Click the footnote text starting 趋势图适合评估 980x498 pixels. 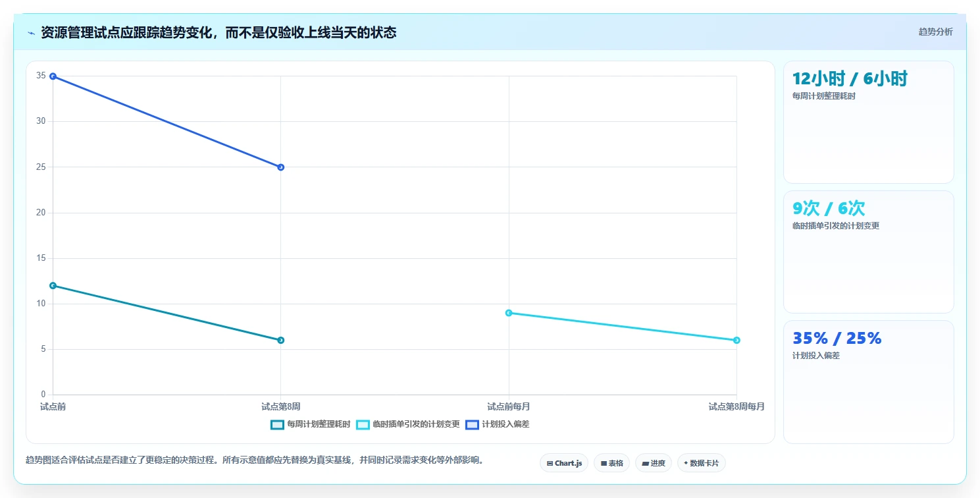coord(255,460)
